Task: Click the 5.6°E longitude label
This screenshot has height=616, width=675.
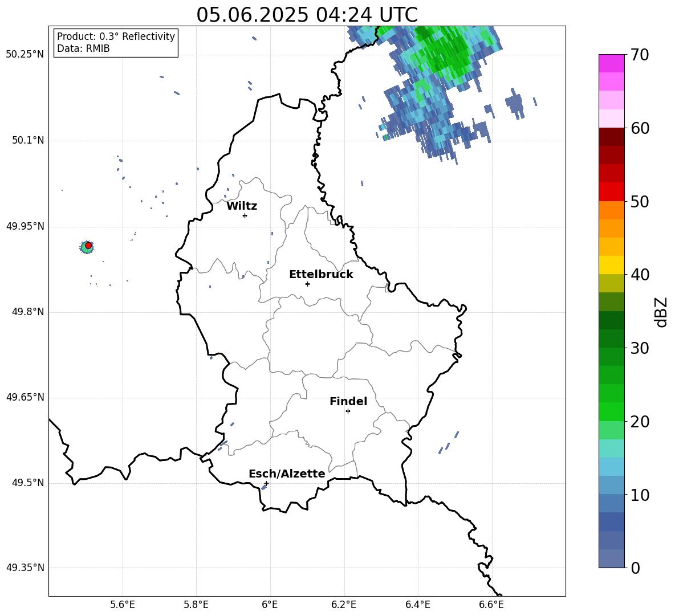Action: (123, 605)
